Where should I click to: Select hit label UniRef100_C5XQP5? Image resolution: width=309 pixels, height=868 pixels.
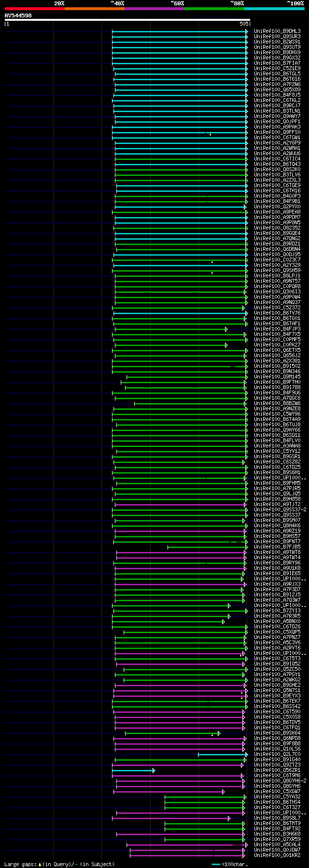(x=277, y=632)
